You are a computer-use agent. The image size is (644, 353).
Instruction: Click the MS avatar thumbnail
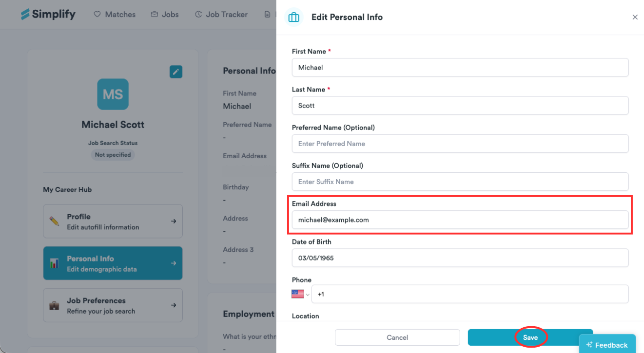pyautogui.click(x=113, y=94)
